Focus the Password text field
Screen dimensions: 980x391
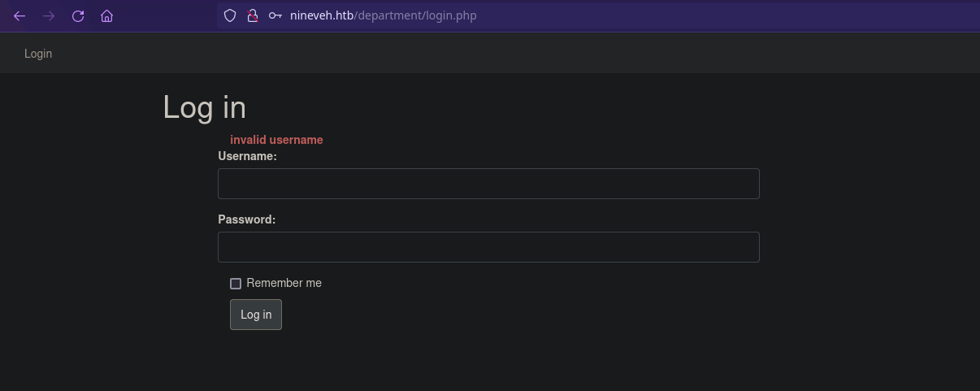click(488, 247)
